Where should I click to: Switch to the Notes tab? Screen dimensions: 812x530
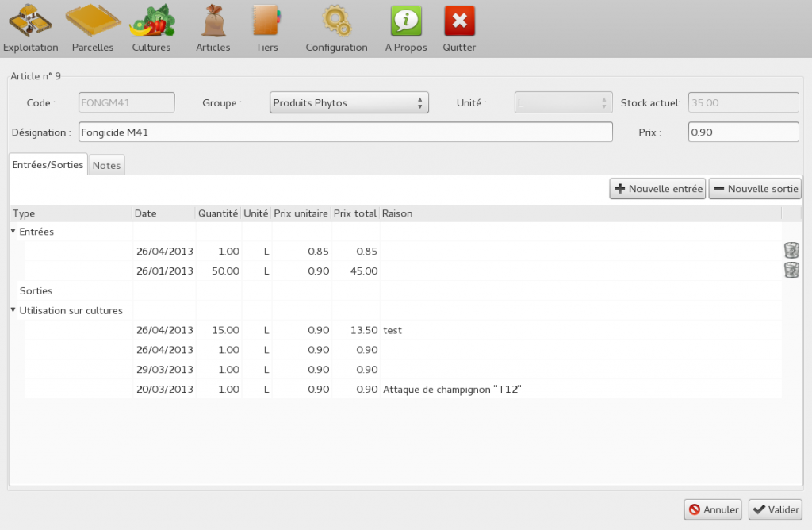coord(107,165)
